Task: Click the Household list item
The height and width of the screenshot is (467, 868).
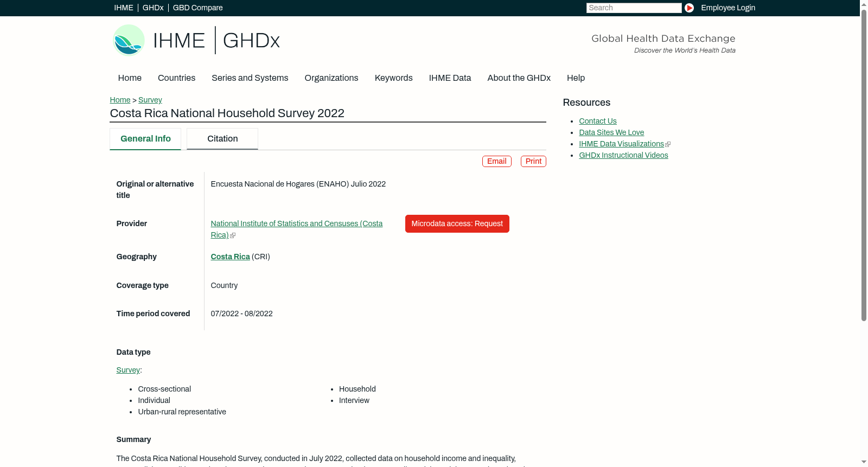Action: coord(358,389)
